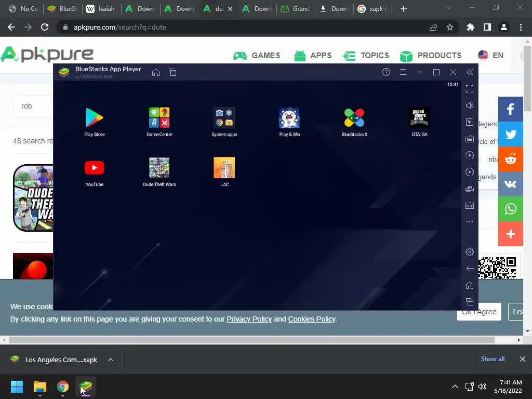Click the APKPure search input field
Screen dimensions: 532x399
pos(33,106)
